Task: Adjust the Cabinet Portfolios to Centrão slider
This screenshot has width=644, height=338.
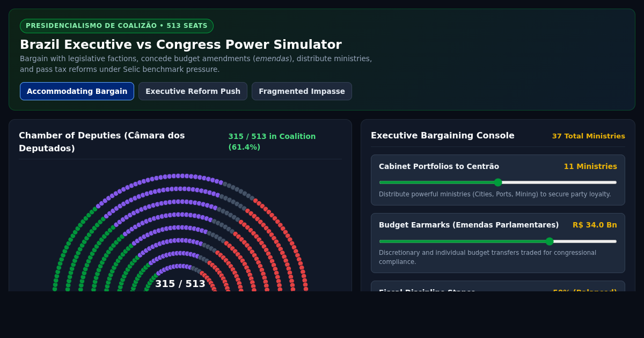Action: coord(498,182)
